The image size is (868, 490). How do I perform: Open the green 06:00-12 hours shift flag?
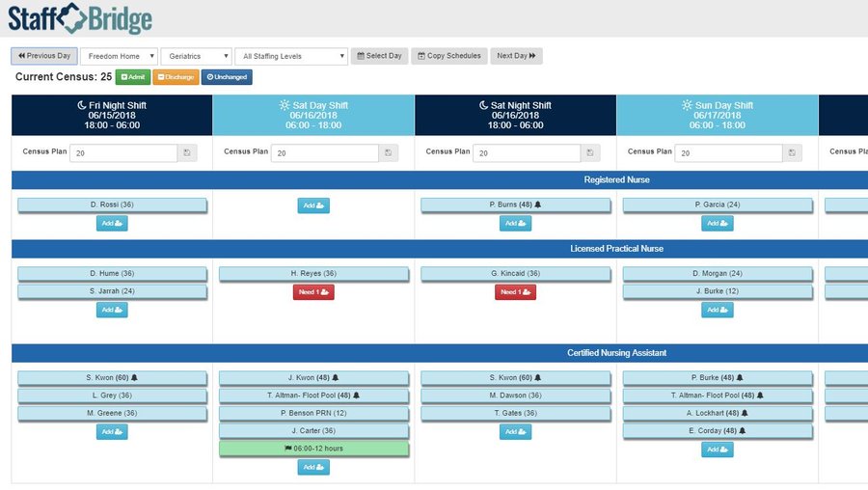point(313,449)
